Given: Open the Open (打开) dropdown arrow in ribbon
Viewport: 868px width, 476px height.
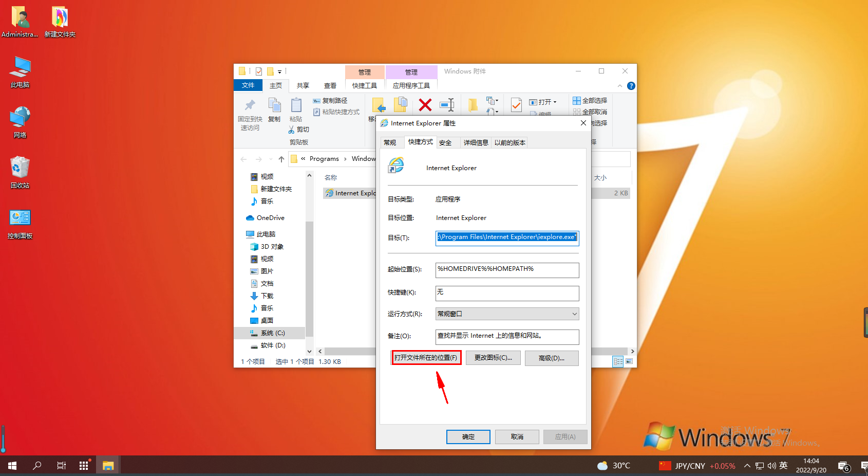Looking at the screenshot, I should (x=555, y=102).
